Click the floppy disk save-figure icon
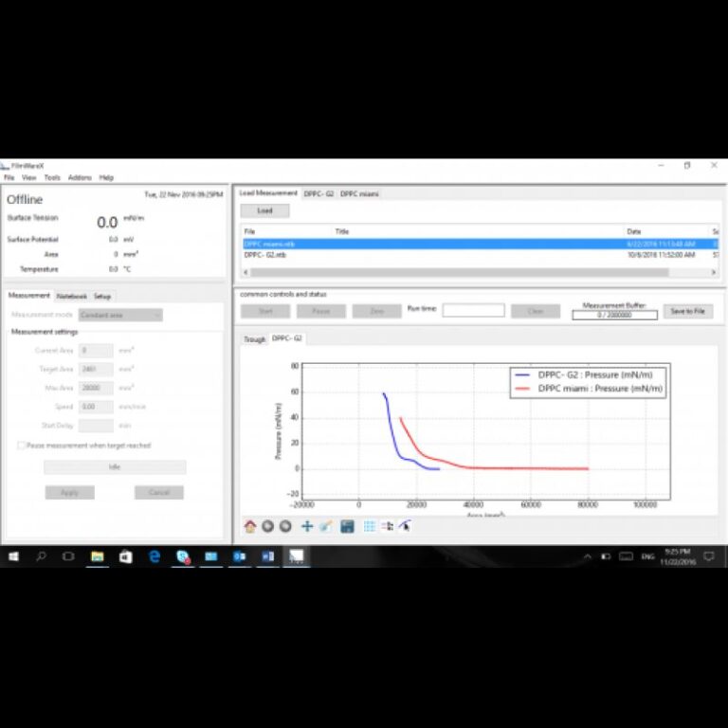The image size is (728, 728). (347, 526)
